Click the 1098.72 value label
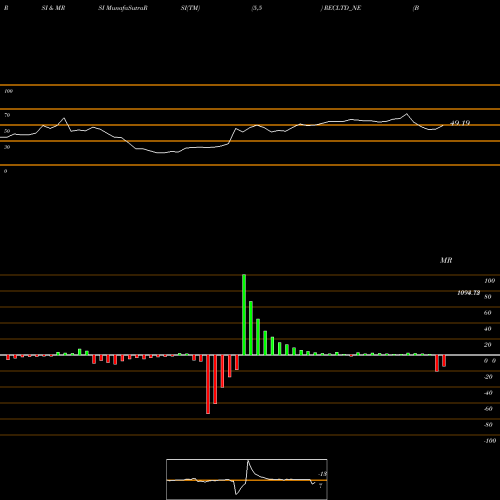 coord(469,293)
